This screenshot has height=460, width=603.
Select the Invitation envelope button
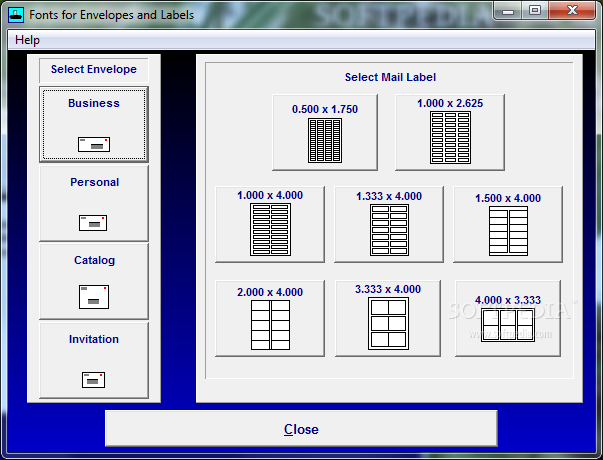94,360
